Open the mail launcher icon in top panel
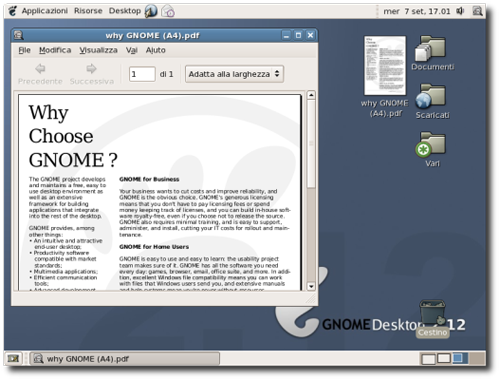The width and height of the screenshot is (500, 380). (168, 11)
